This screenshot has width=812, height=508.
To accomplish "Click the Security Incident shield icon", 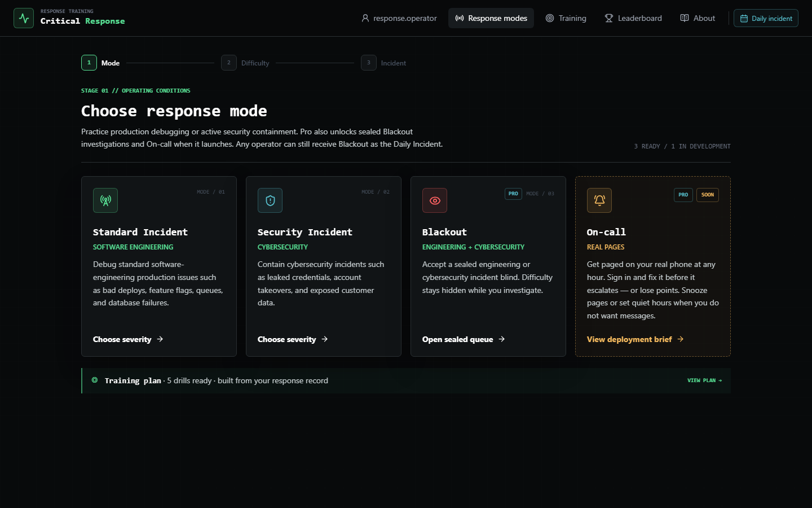I will 270,200.
